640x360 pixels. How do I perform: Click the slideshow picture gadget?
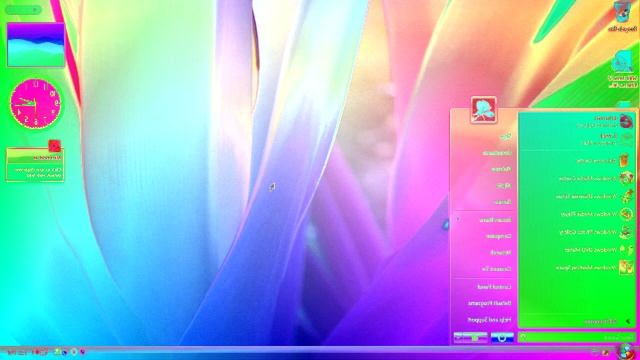36,45
